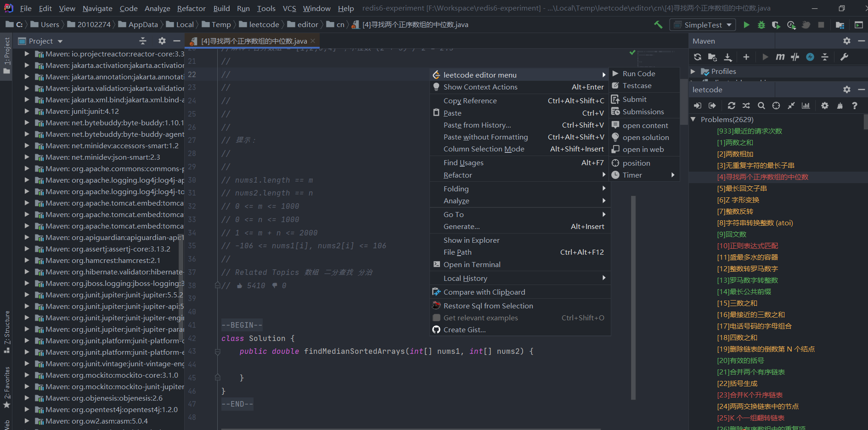
Task: Click Open in Terminal menu entry
Action: (x=520, y=265)
